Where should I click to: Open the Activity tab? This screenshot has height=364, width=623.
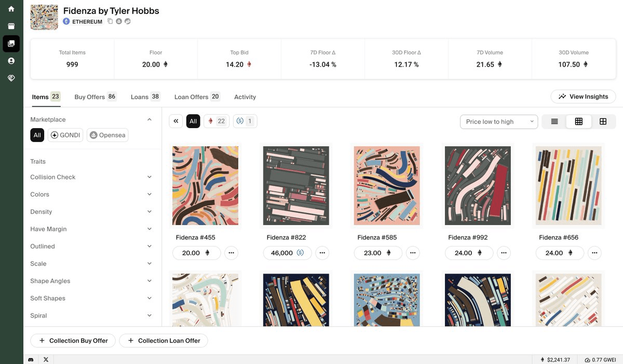pos(245,97)
